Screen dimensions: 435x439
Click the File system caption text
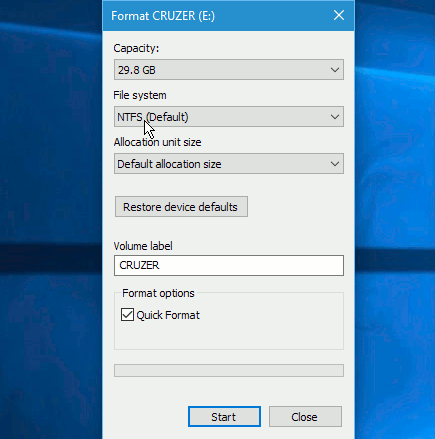pyautogui.click(x=140, y=95)
